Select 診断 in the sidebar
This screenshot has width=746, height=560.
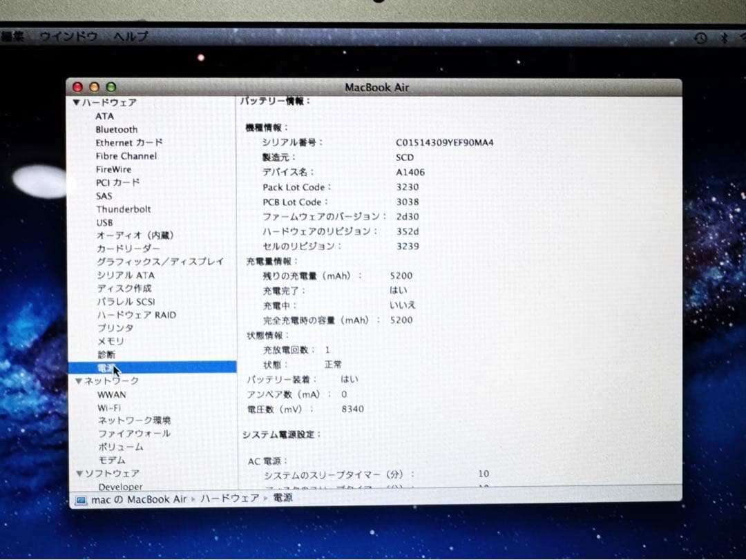(x=106, y=354)
